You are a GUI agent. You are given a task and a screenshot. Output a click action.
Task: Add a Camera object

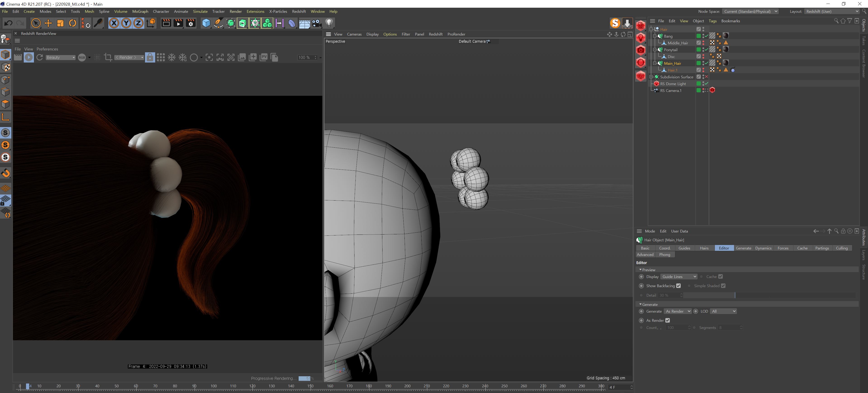coord(316,23)
